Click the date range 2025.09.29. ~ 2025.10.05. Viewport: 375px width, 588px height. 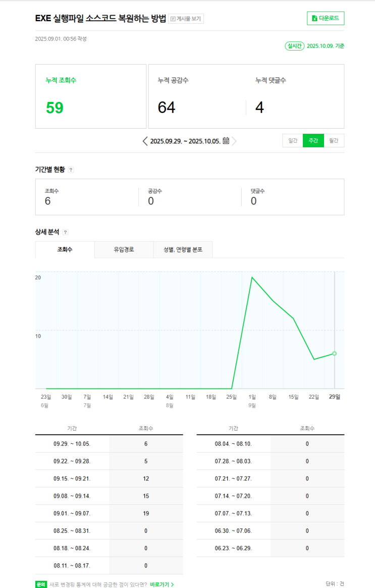click(185, 141)
